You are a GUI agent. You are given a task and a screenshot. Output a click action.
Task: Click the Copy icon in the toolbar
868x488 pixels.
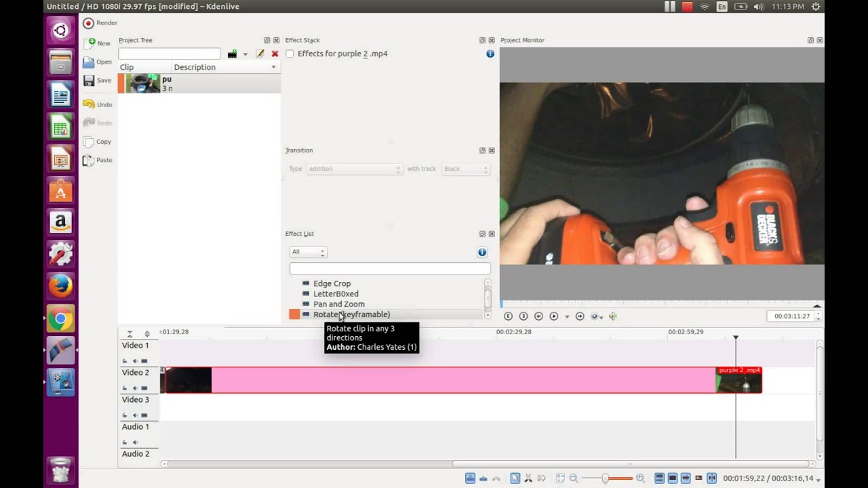89,142
